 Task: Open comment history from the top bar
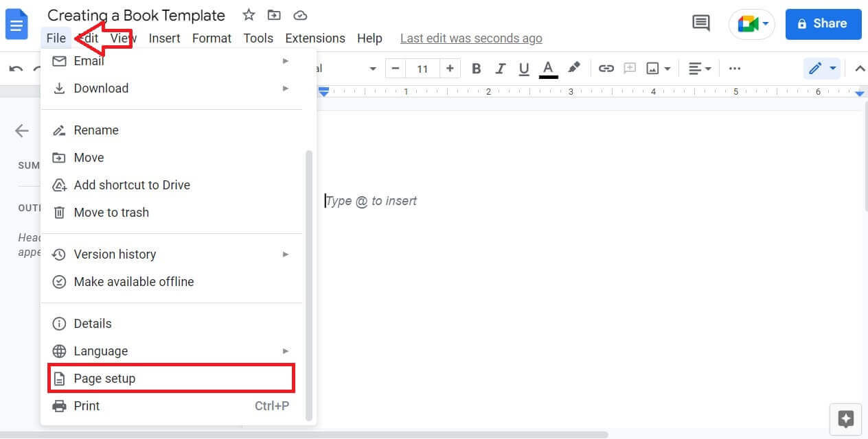[700, 23]
